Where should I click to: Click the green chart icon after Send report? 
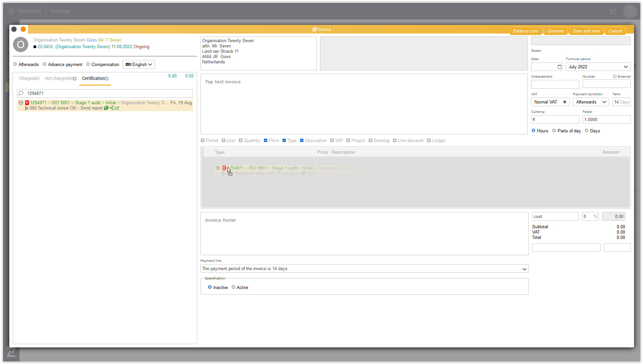117,108
